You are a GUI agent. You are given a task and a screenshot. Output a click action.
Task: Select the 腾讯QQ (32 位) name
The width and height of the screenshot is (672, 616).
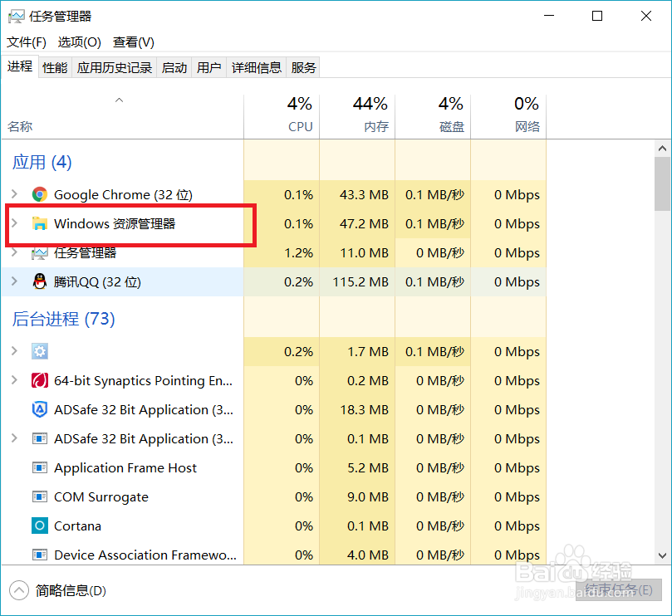pos(97,282)
